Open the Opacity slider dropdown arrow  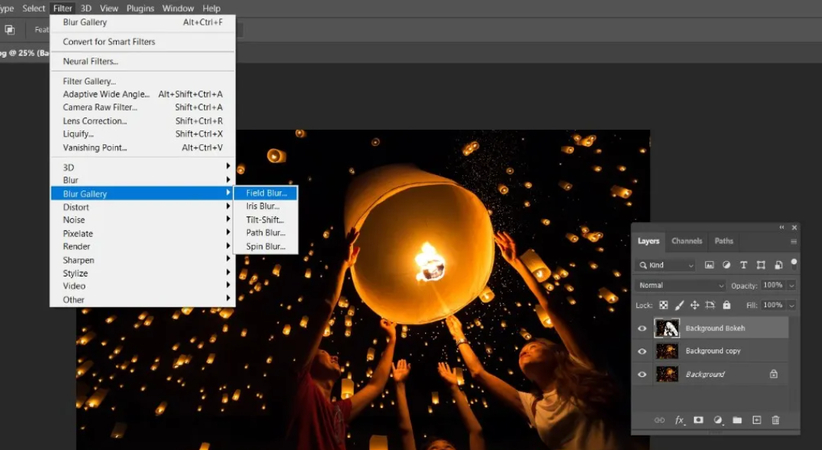coord(792,285)
